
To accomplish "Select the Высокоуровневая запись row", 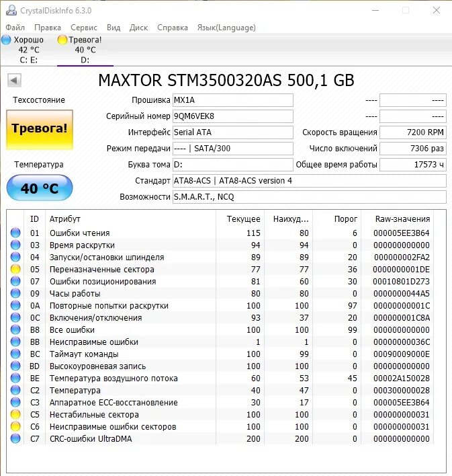I will coord(220,366).
